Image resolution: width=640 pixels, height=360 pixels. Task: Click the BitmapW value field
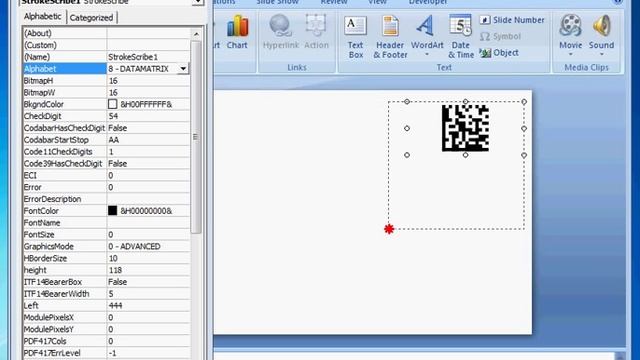(148, 92)
